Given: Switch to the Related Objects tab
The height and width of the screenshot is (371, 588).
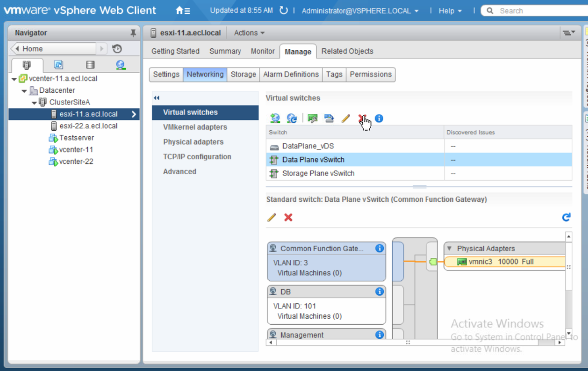Looking at the screenshot, I should (347, 51).
